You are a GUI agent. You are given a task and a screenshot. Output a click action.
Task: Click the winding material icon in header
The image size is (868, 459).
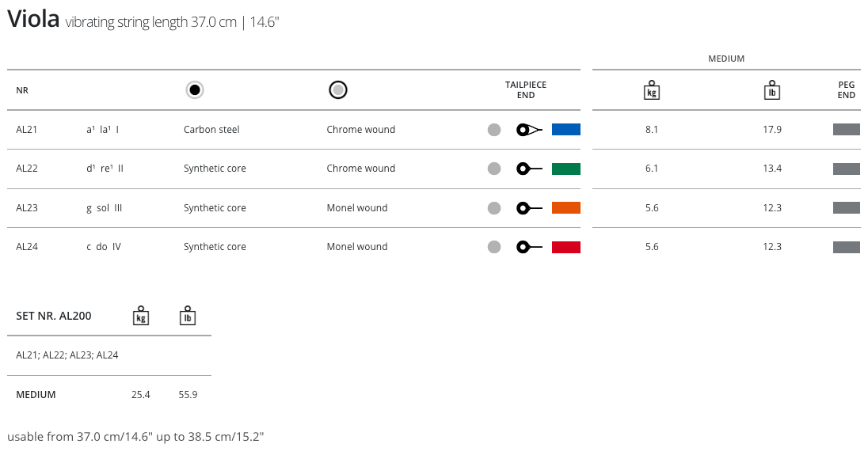click(x=338, y=90)
